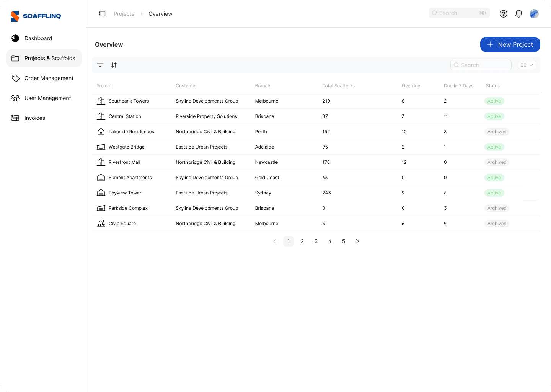Screen dimensions: 551x392
Task: Click the Summit Apartments project icon
Action: [x=101, y=178]
